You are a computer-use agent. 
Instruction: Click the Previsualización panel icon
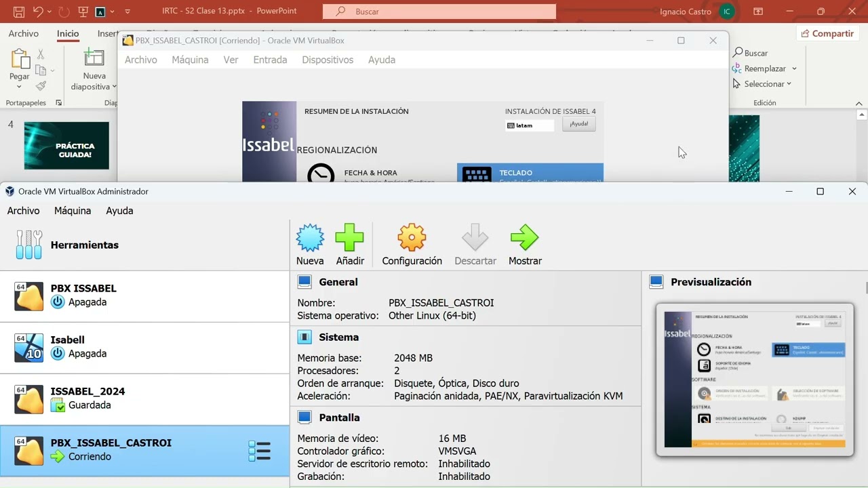[x=656, y=282]
